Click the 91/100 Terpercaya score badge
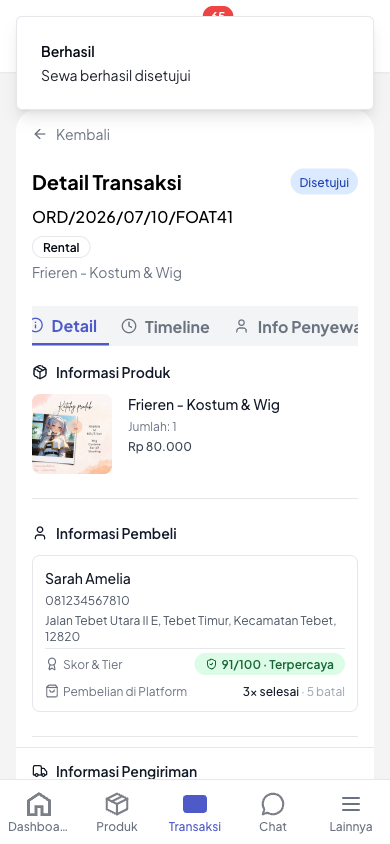Viewport: 390px width, 844px height. point(270,664)
